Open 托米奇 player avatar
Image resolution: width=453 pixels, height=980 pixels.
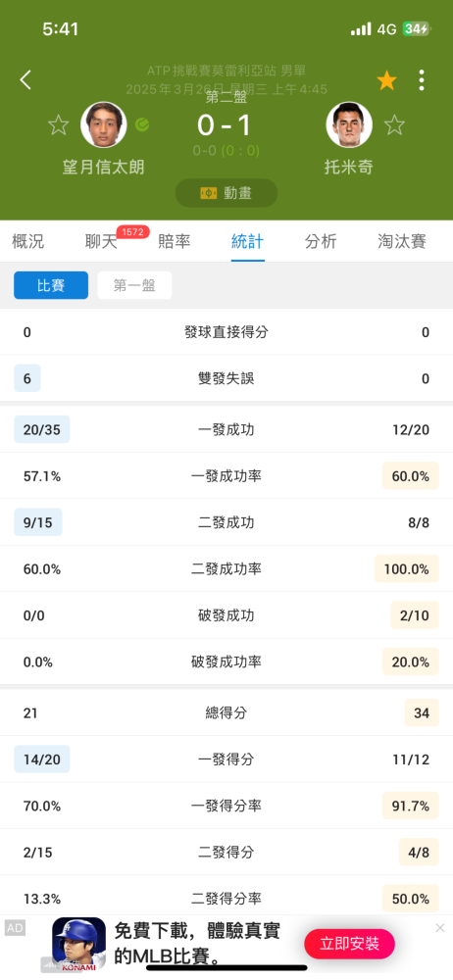point(349,125)
